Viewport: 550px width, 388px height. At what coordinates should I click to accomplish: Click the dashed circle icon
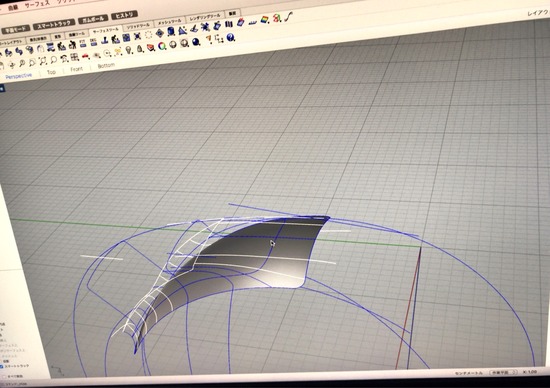click(x=149, y=34)
